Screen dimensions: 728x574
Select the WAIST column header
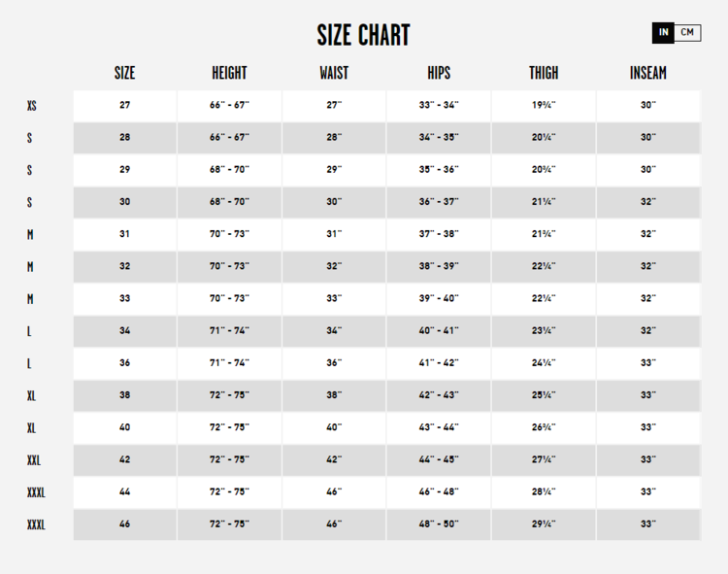coord(334,73)
